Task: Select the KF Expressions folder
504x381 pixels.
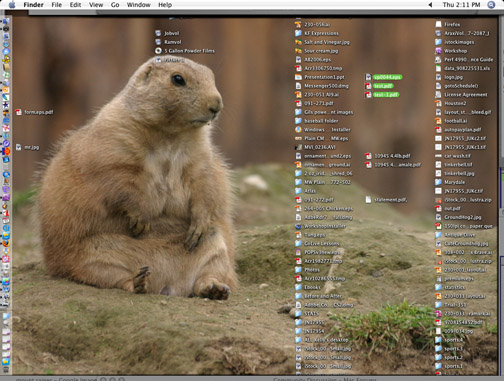Action: (298, 33)
